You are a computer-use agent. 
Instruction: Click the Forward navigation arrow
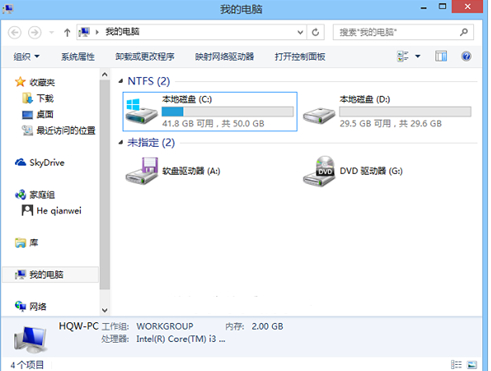click(35, 33)
